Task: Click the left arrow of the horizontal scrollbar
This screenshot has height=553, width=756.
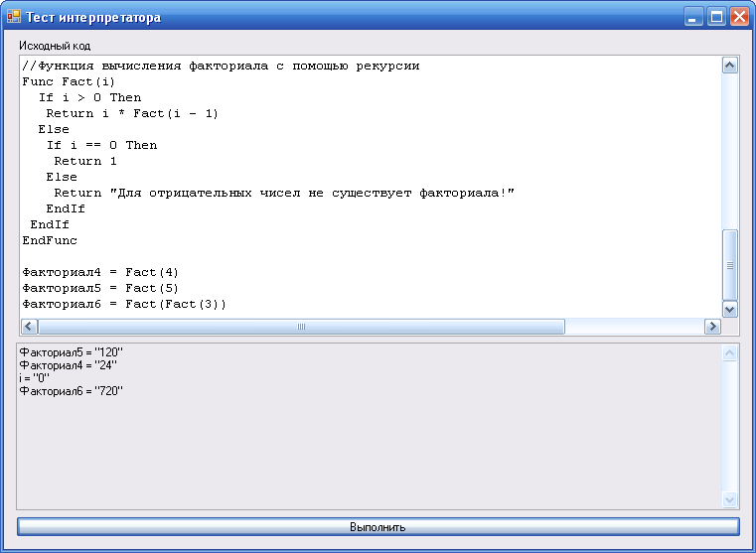Action: click(29, 327)
